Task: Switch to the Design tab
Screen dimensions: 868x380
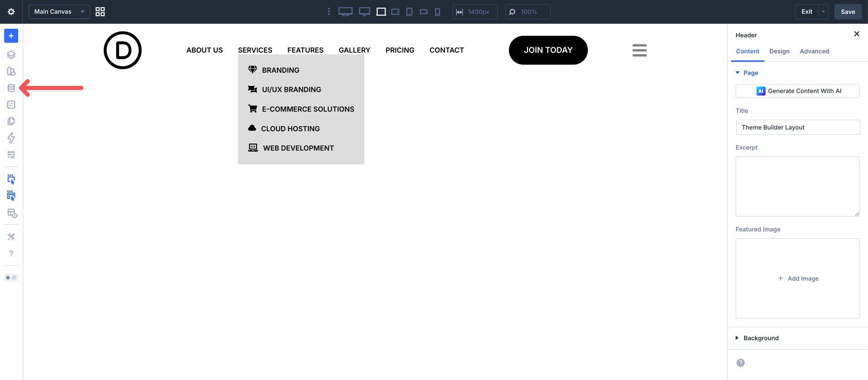Action: [x=779, y=51]
